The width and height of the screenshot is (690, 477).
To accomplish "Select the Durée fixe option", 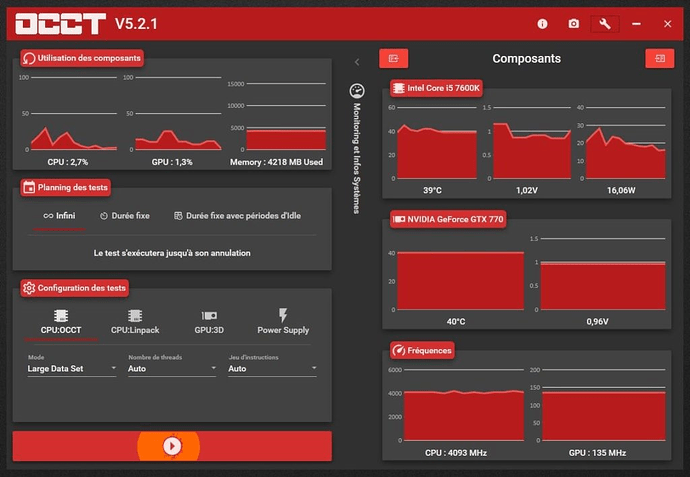I will pyautogui.click(x=125, y=215).
